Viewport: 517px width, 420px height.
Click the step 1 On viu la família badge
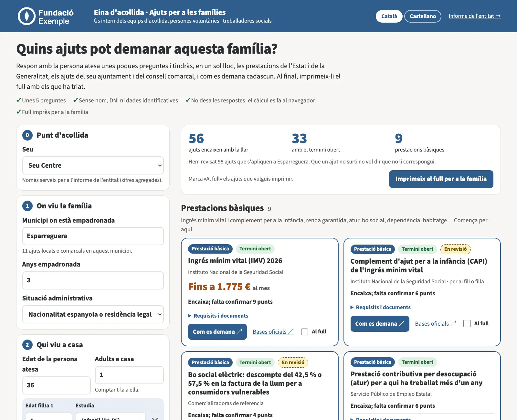coord(27,206)
